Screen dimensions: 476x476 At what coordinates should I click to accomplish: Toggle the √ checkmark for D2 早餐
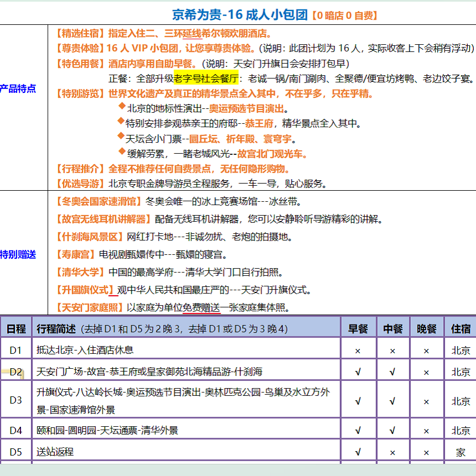point(359,371)
